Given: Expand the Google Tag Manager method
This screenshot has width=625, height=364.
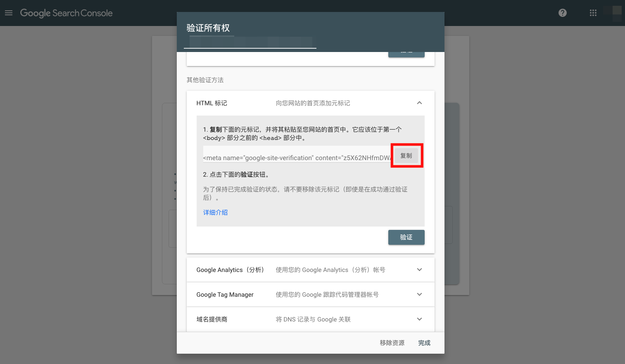Looking at the screenshot, I should pos(419,294).
